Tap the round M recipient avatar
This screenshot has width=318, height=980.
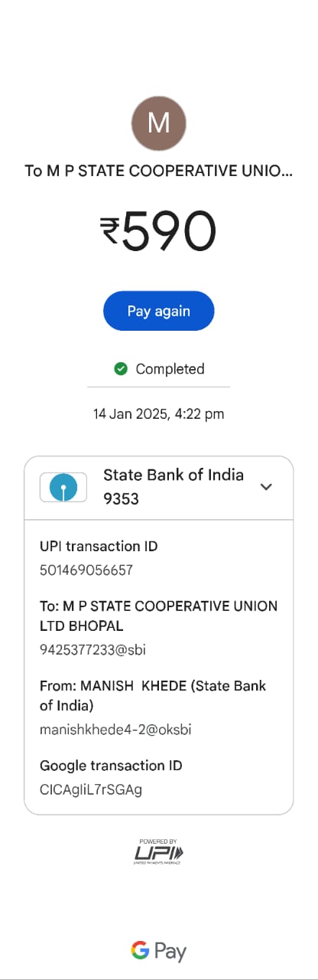[x=159, y=123]
